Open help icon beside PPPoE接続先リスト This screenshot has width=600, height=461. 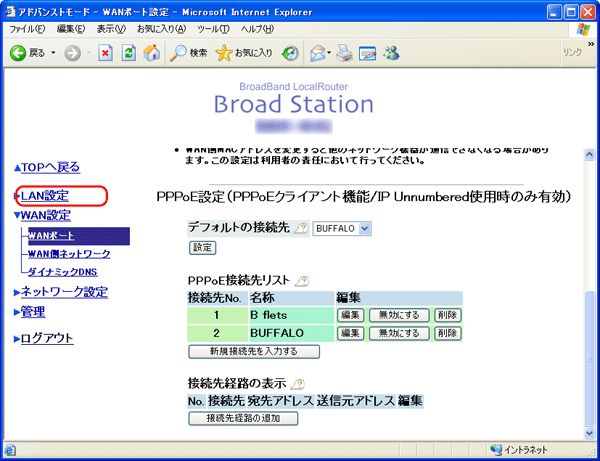click(302, 281)
